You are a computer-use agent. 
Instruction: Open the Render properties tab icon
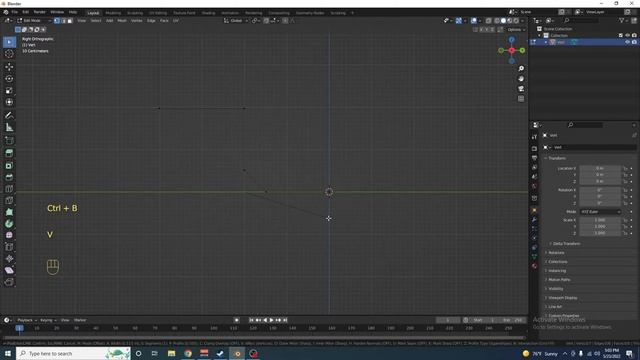[534, 149]
